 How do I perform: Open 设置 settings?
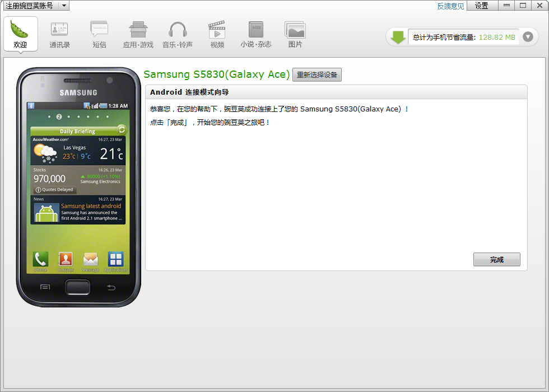pyautogui.click(x=482, y=6)
